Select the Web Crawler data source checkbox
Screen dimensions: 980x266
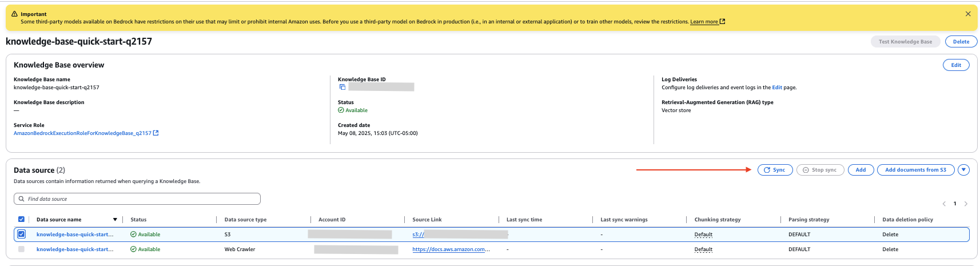(21, 249)
